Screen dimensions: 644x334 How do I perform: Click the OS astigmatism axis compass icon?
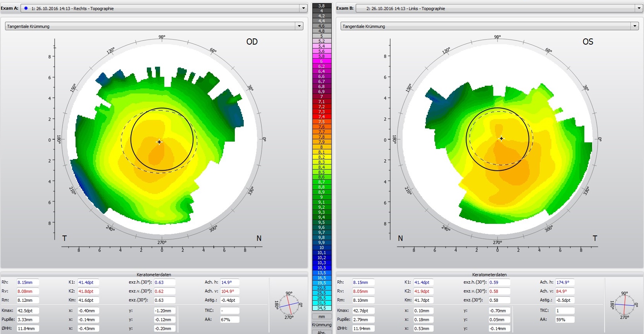pos(625,305)
